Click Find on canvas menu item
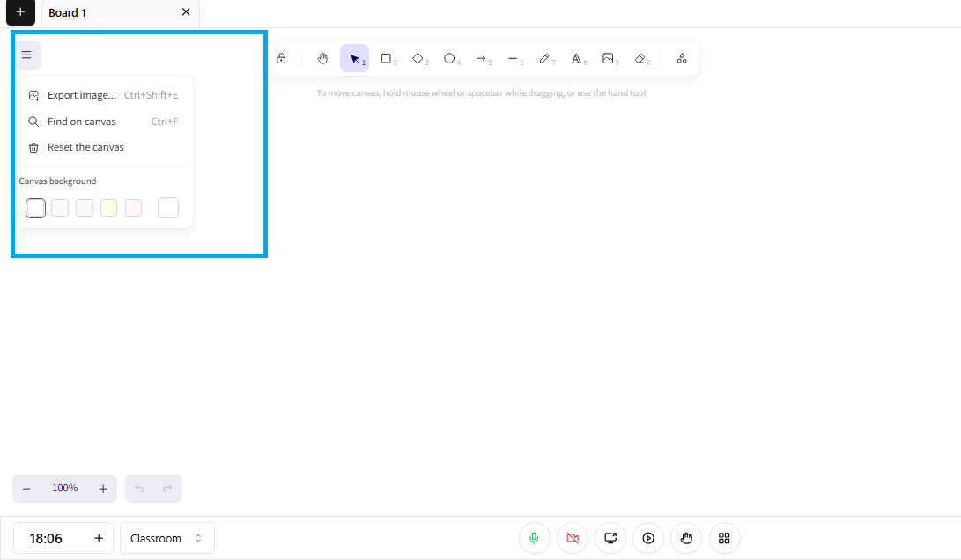The height and width of the screenshot is (560, 961). tap(81, 122)
